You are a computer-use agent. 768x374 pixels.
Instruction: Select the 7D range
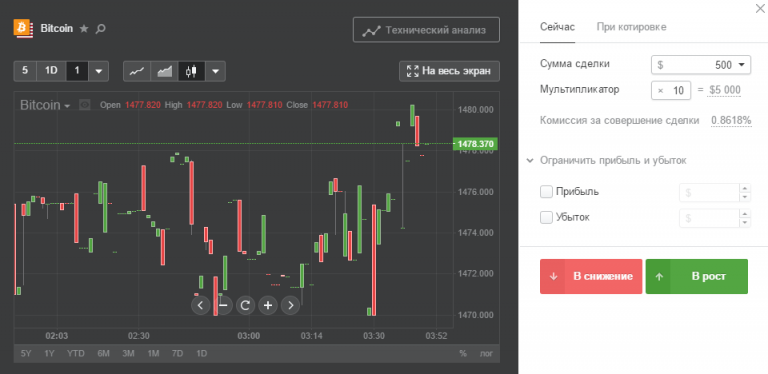tap(177, 353)
